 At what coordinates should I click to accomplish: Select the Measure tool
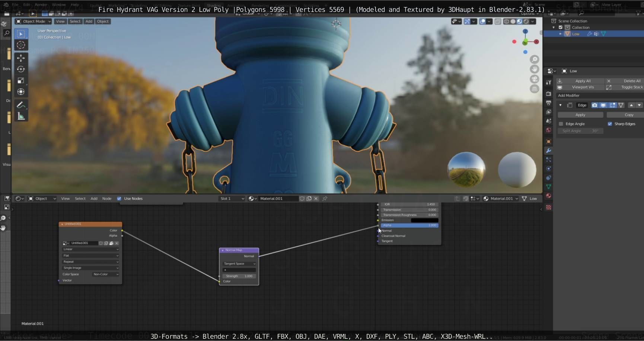pos(21,117)
